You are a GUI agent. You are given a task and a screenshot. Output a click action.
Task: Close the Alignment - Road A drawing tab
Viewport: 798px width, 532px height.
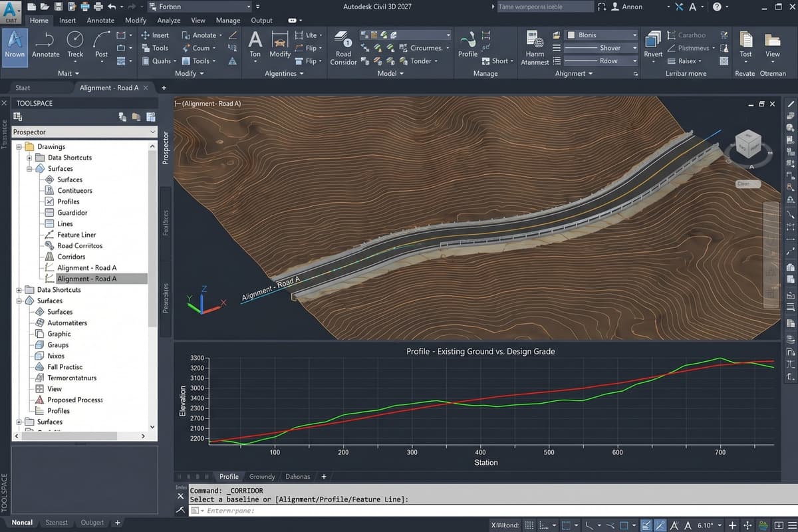click(146, 88)
